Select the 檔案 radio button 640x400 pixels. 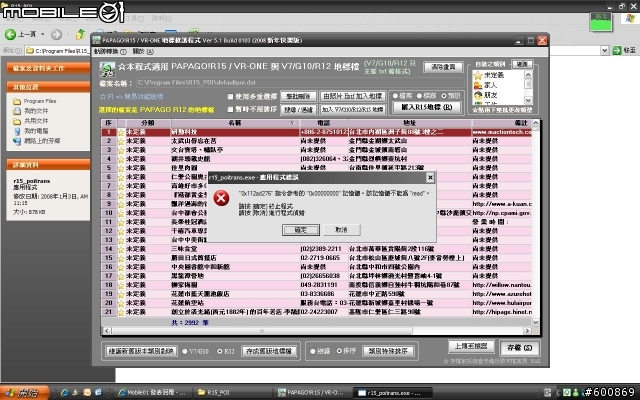395,96
